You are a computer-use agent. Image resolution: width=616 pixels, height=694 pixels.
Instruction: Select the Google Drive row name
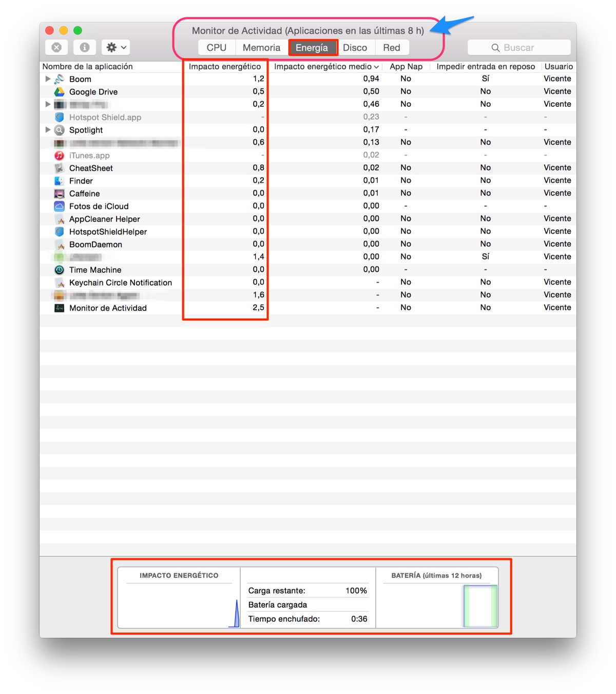tap(93, 92)
